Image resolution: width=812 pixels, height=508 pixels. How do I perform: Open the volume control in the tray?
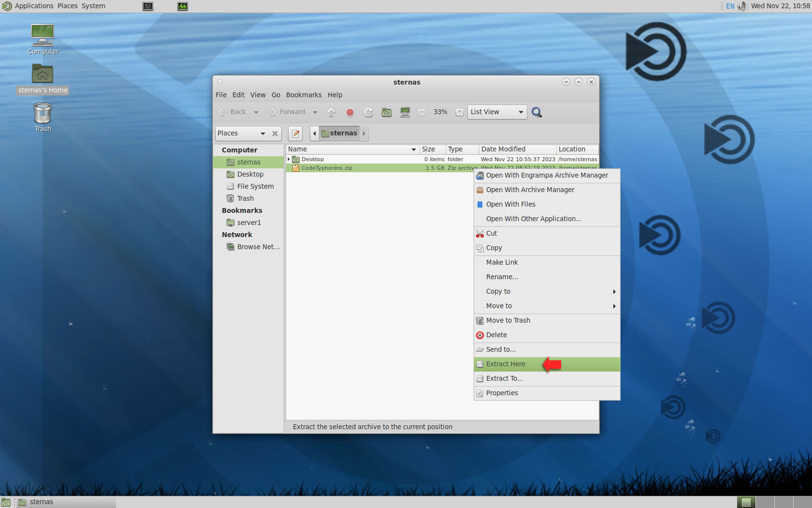742,6
